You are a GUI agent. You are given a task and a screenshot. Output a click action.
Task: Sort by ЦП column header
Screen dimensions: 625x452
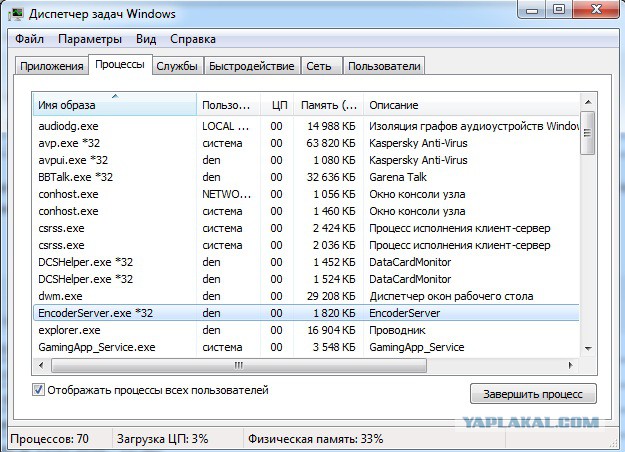(277, 105)
